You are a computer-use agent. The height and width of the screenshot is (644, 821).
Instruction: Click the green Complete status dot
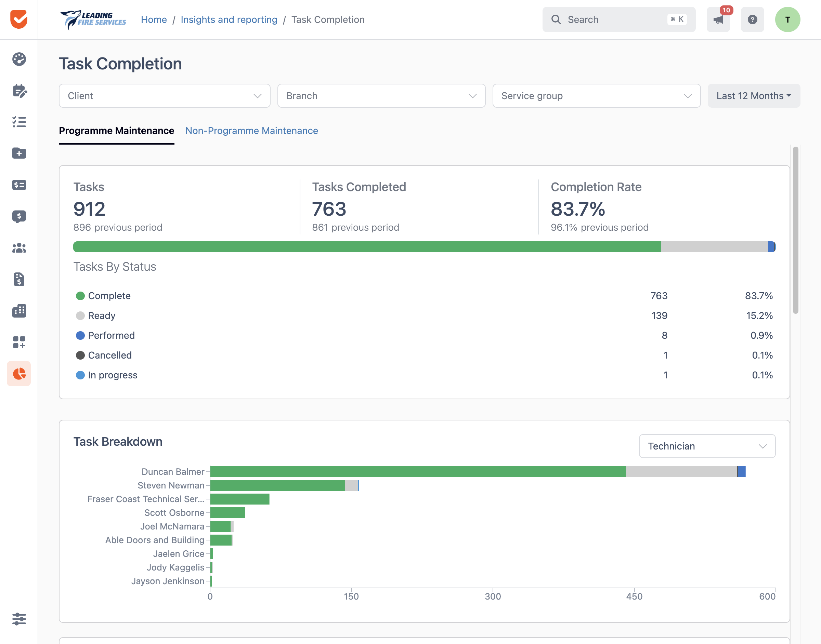pyautogui.click(x=80, y=296)
